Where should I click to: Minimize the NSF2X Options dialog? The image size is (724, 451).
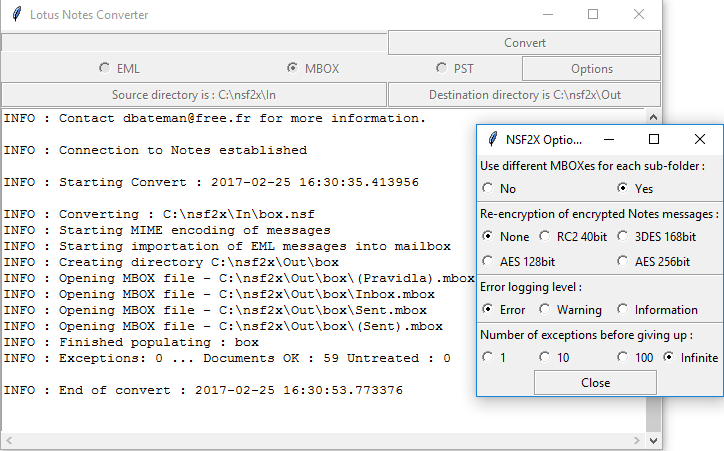tap(609, 139)
